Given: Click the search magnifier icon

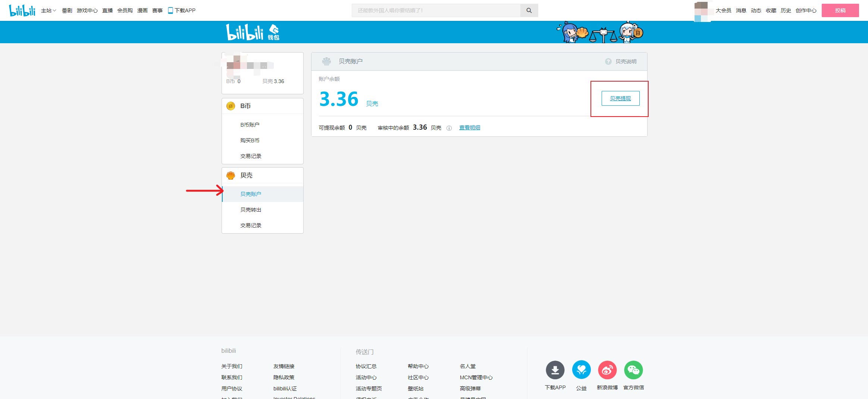Looking at the screenshot, I should coord(529,10).
